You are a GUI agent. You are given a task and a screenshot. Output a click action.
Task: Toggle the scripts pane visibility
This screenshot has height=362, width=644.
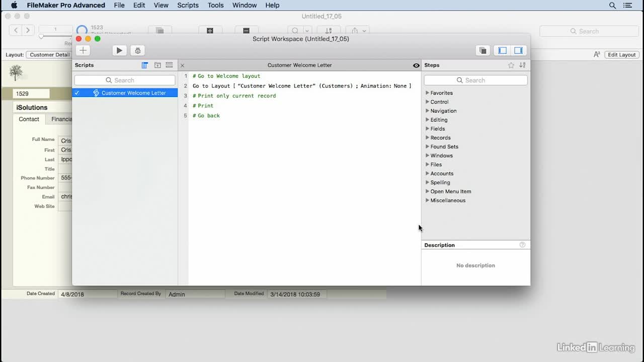pyautogui.click(x=502, y=50)
